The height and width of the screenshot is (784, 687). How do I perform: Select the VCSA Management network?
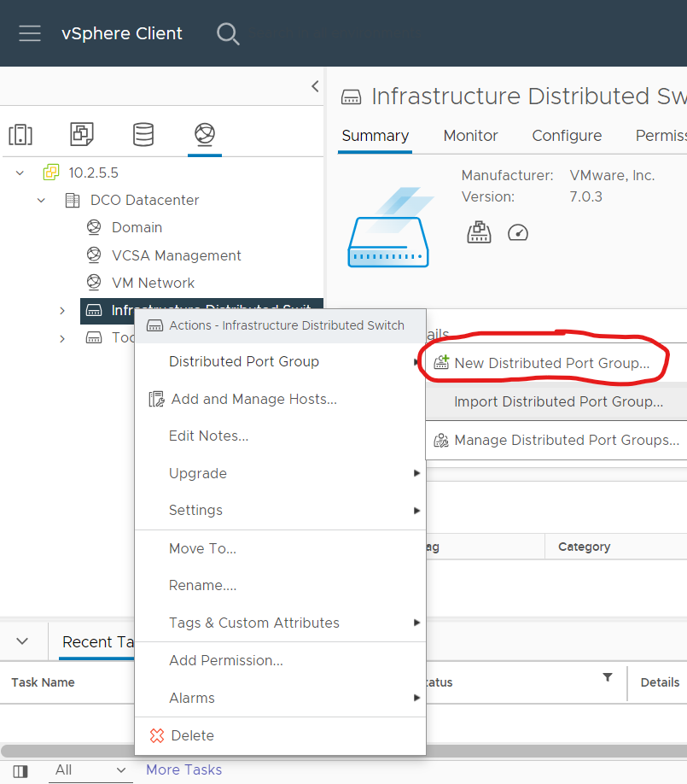pos(176,255)
